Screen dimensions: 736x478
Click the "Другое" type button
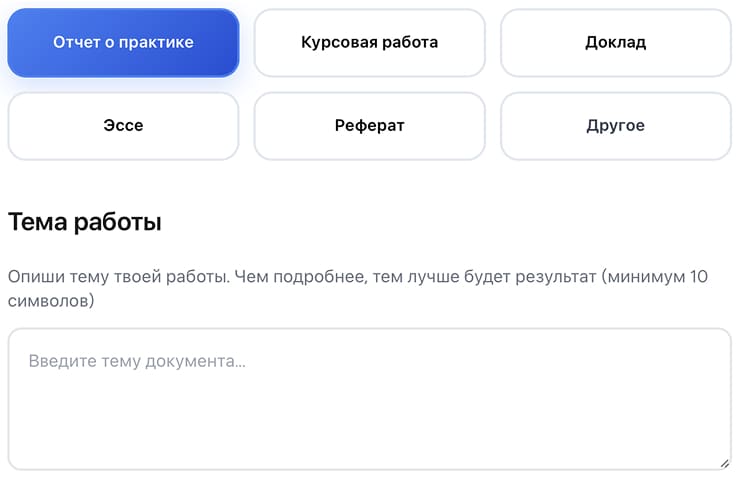pos(615,126)
